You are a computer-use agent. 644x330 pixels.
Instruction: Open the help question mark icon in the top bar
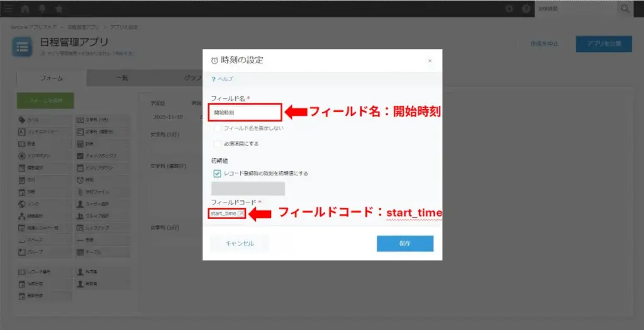tap(526, 9)
